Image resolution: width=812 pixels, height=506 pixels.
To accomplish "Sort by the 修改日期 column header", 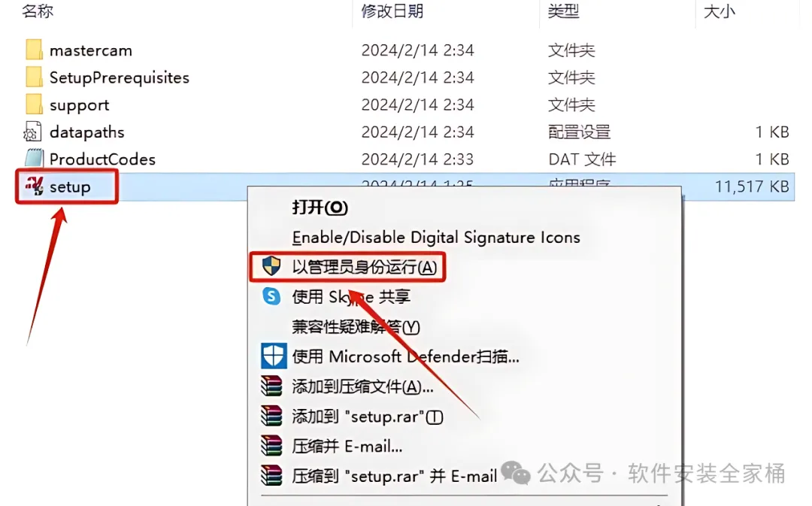I will pos(392,11).
